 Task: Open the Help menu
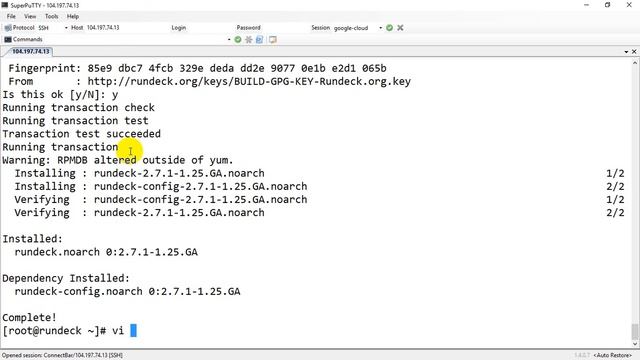(73, 16)
